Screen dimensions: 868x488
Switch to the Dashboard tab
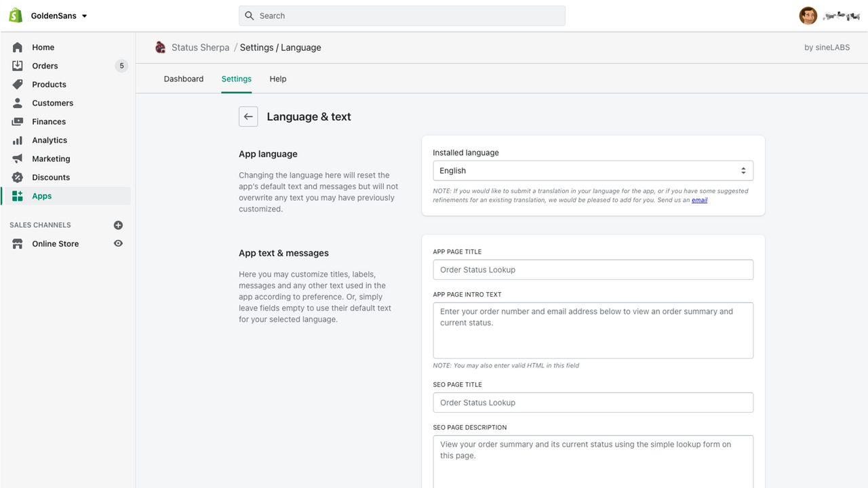184,79
